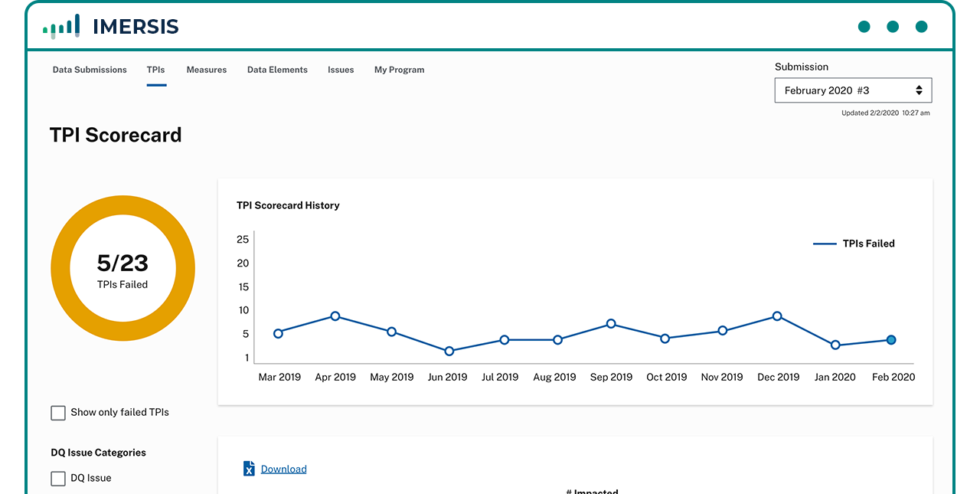980x494 pixels.
Task: Select the Feb 2020 data point on chart
Action: (891, 340)
